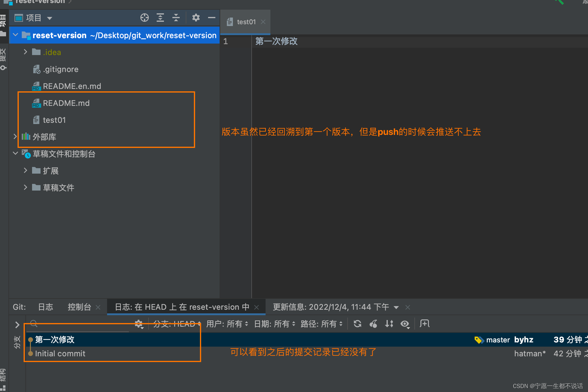Screen dimensions: 588x392
Task: Switch to the 日志 Git tab
Action: [46, 307]
